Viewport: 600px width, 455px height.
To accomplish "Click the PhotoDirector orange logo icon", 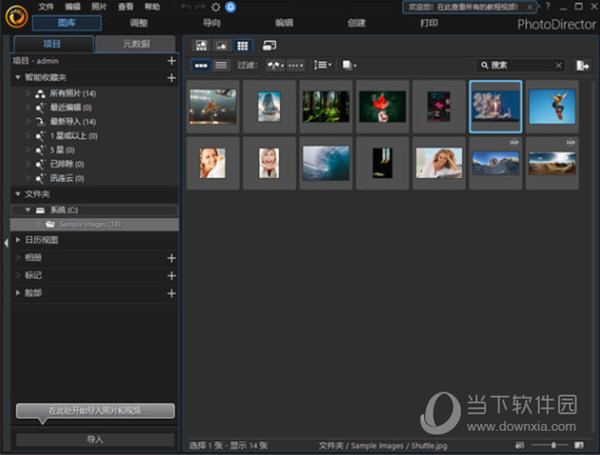I will coord(16,16).
